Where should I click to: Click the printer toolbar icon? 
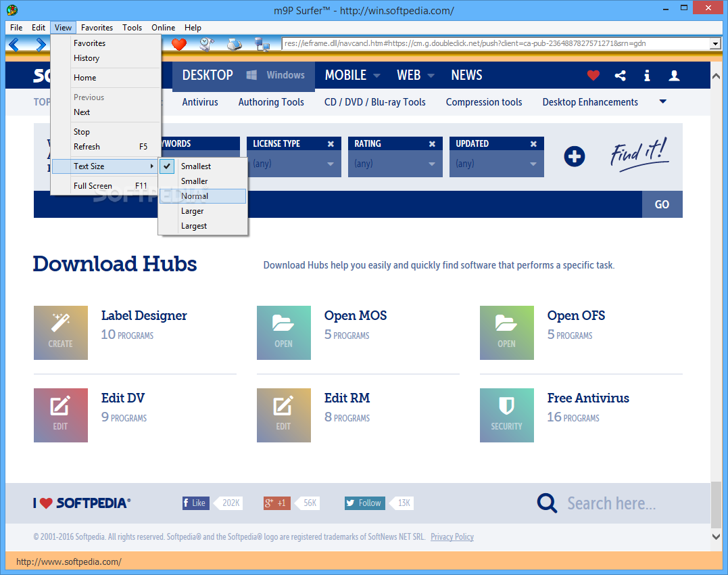[235, 44]
